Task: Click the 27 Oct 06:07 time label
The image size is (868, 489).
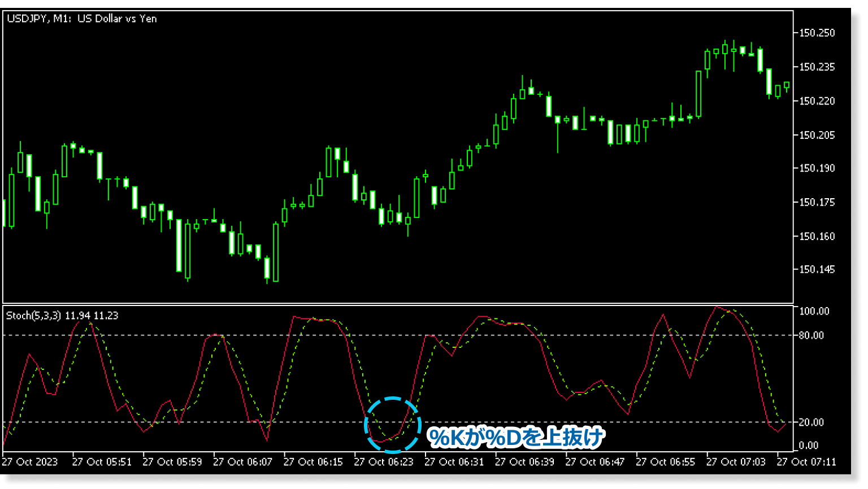Action: (242, 462)
